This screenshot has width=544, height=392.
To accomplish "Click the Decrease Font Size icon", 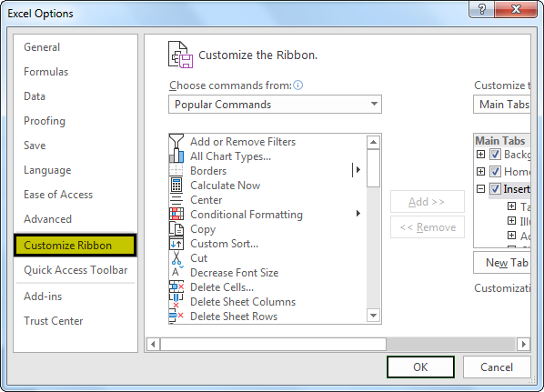I will pos(176,272).
